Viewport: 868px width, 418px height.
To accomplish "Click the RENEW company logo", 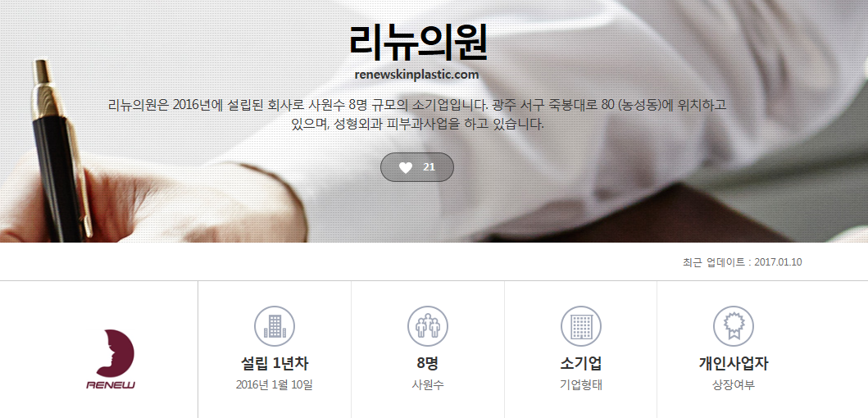I will (x=111, y=359).
